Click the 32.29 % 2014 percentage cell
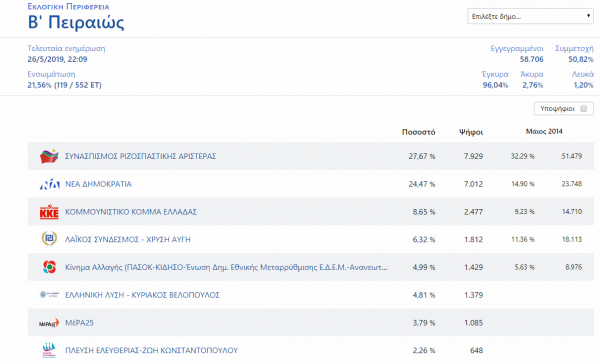This screenshot has width=600, height=364. click(x=523, y=156)
